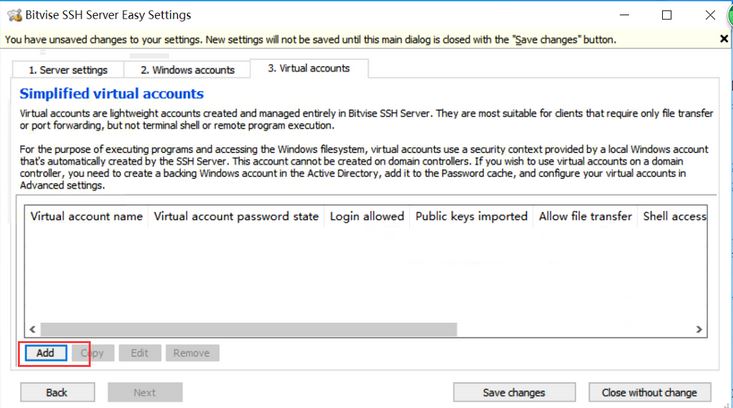Click the Bitvise SSH Server title bar icon
Screen dimensions: 733x408
click(14, 15)
